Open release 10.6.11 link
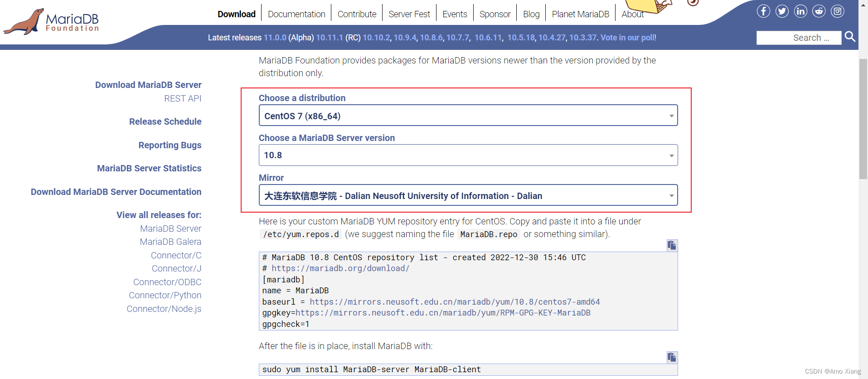Image resolution: width=868 pixels, height=379 pixels. point(488,38)
